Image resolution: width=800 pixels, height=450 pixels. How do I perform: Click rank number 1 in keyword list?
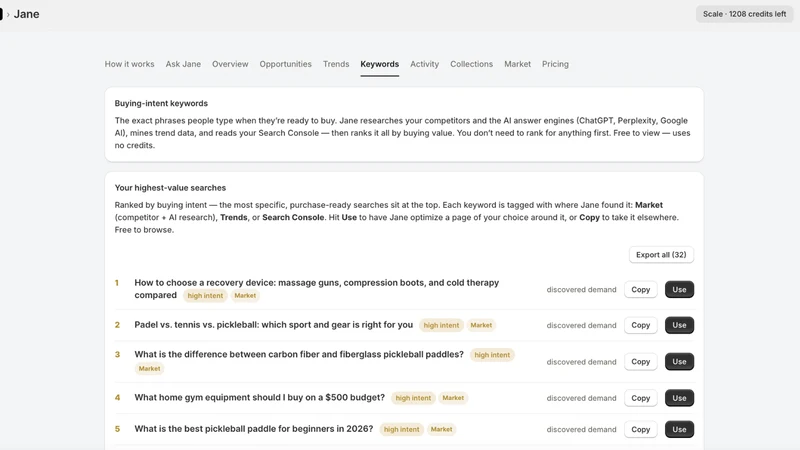coord(117,283)
